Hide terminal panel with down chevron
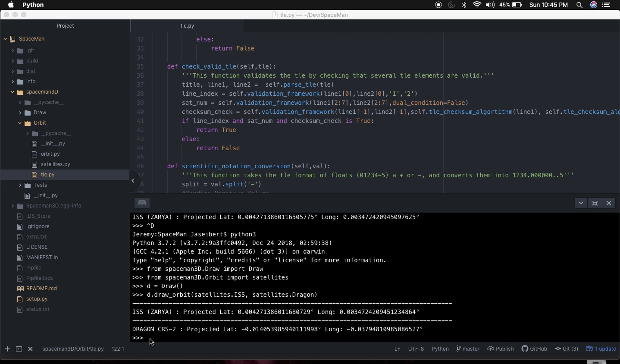This screenshot has height=364, width=620. pos(581,203)
